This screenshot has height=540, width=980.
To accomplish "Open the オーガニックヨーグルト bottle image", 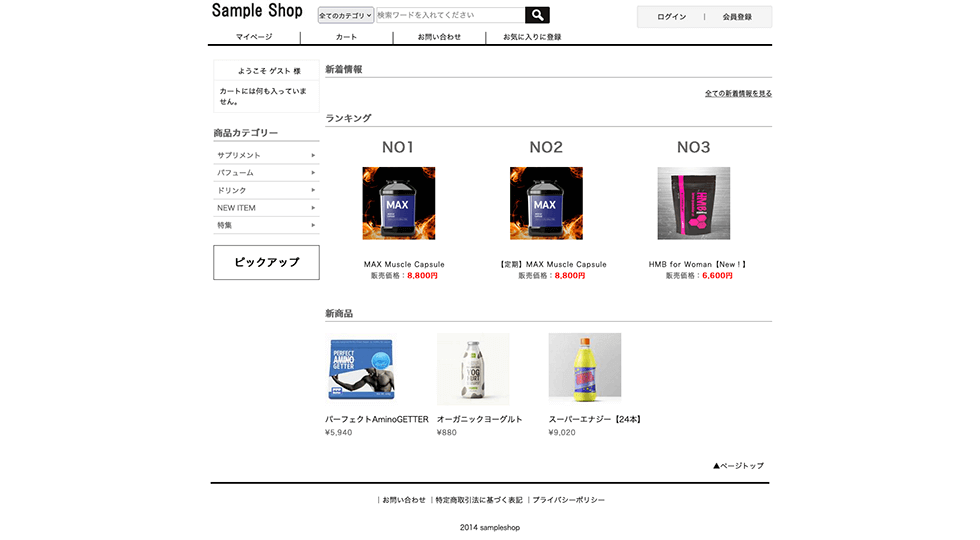I will [x=473, y=369].
